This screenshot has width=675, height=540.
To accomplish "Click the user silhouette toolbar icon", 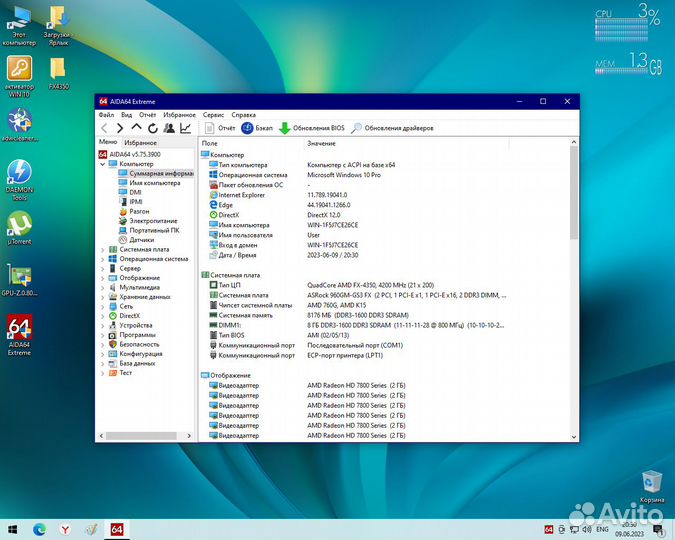I will [169, 128].
